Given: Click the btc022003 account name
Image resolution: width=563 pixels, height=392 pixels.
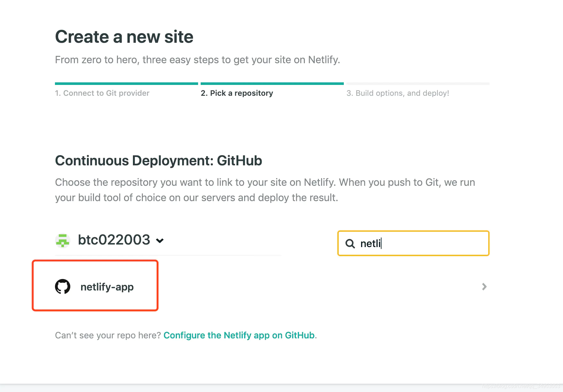Looking at the screenshot, I should tap(114, 240).
